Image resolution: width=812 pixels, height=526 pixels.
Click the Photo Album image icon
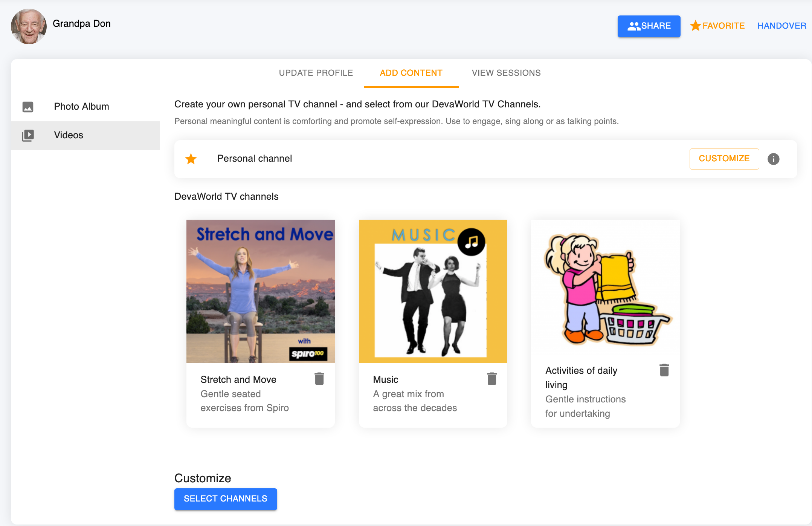click(28, 107)
